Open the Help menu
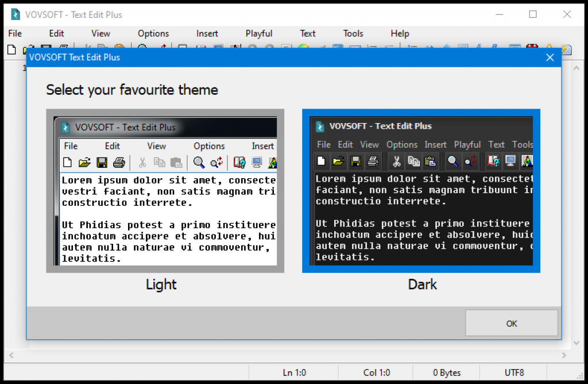This screenshot has height=384, width=588. [400, 33]
